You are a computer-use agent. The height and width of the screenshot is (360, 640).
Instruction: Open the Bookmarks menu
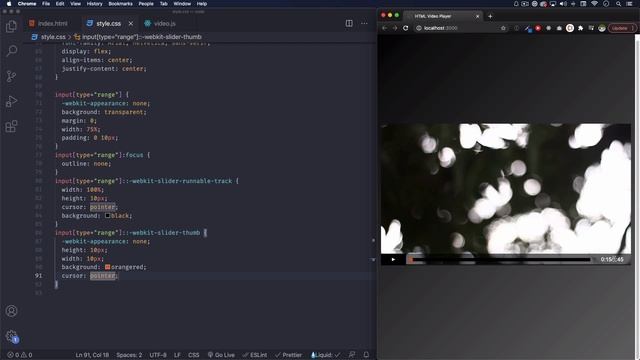[x=120, y=4]
